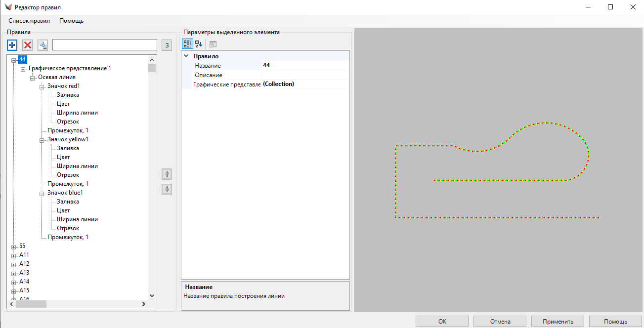This screenshot has width=644, height=328.
Task: Open the Помощь menu in menu bar
Action: pos(71,21)
